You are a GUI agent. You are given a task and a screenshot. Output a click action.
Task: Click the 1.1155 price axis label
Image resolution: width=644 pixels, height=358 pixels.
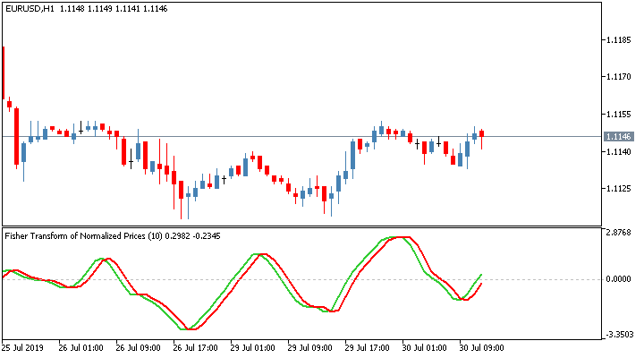click(619, 115)
